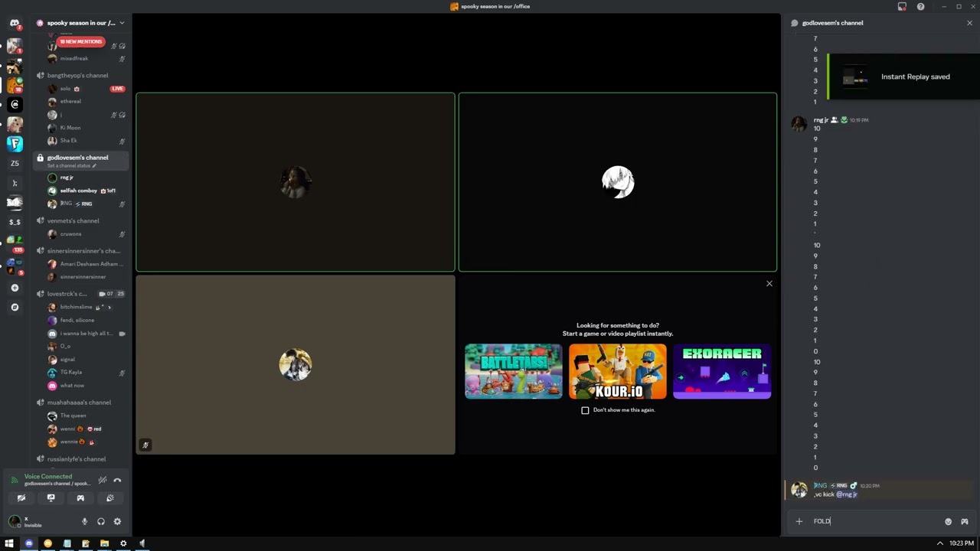The image size is (980, 551).
Task: Toggle noise suppression icon near Voice Connected
Action: 103,480
